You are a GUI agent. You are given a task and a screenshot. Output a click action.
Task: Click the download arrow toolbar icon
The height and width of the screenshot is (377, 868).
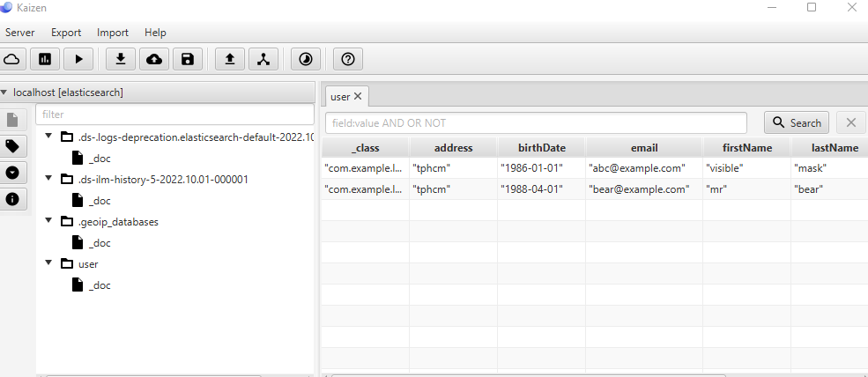coord(121,59)
